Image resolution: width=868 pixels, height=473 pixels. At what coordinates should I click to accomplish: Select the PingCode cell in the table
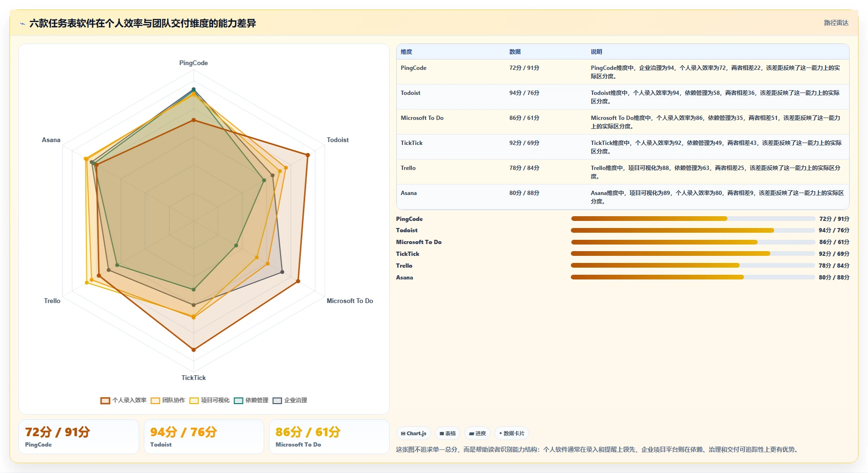click(414, 68)
